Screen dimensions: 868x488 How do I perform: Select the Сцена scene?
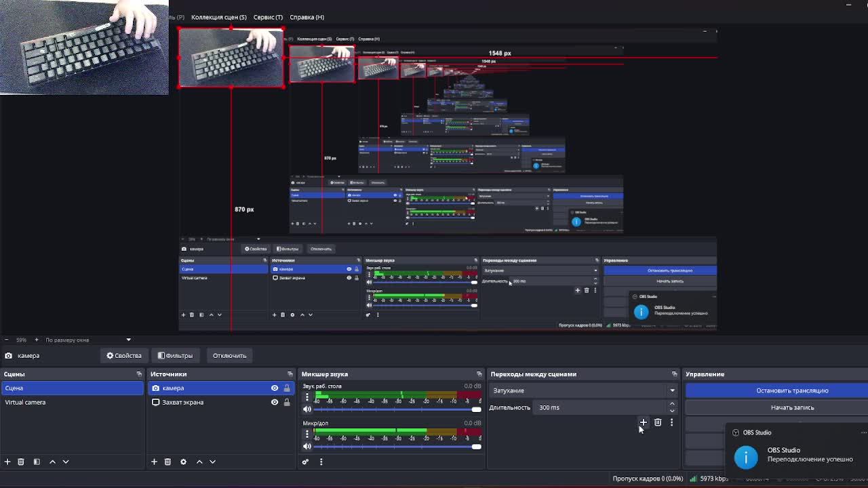click(73, 388)
